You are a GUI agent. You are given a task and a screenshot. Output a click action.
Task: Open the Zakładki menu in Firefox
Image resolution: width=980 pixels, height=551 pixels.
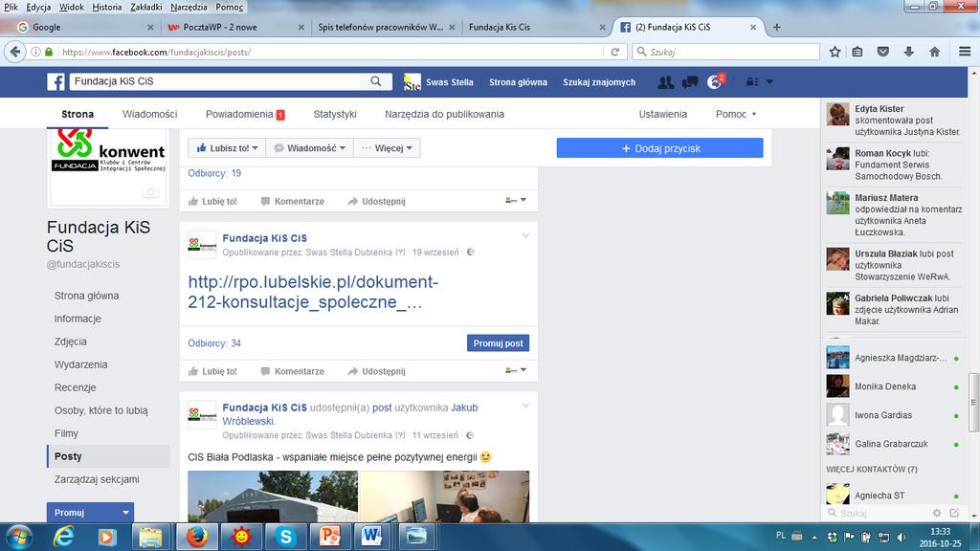[x=146, y=7]
